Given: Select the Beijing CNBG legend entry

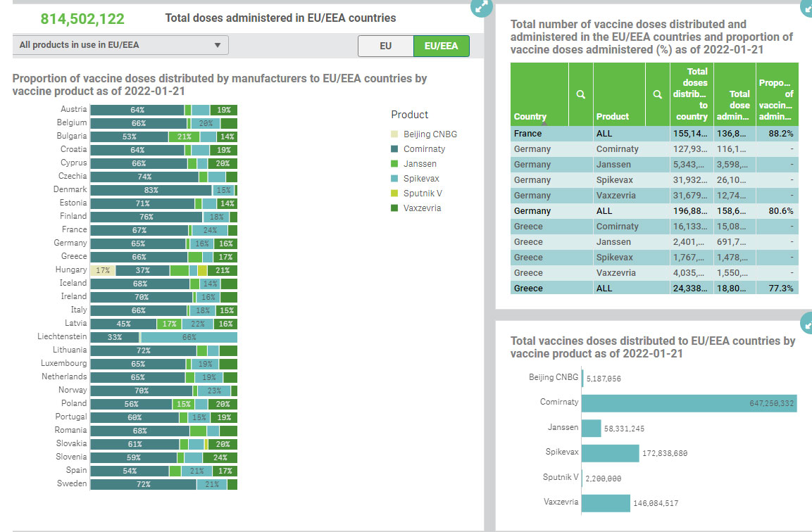Looking at the screenshot, I should coord(424,134).
